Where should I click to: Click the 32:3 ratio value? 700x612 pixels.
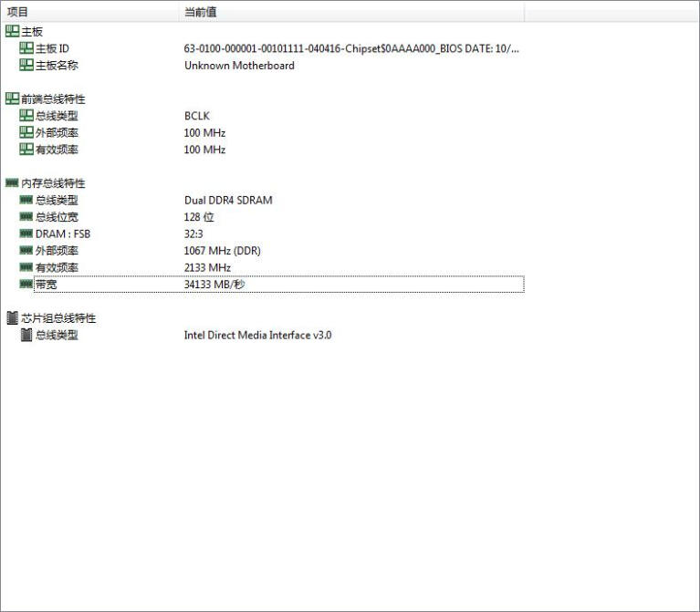pyautogui.click(x=193, y=233)
